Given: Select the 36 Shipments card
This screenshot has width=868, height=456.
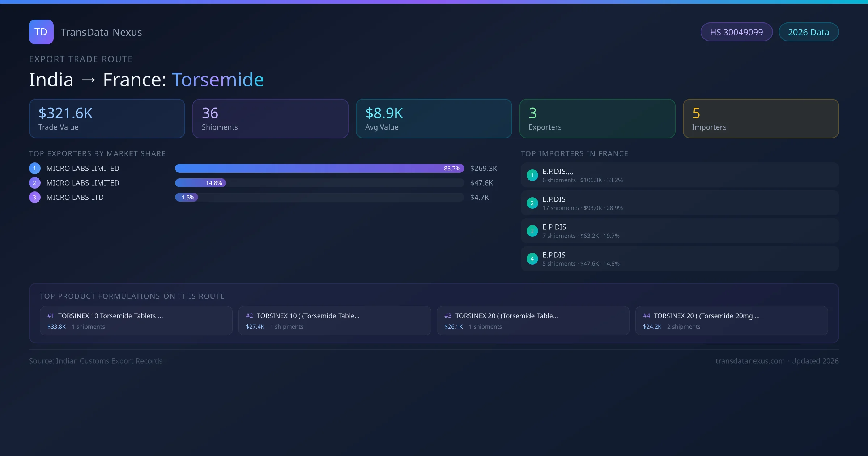Looking at the screenshot, I should tap(270, 118).
